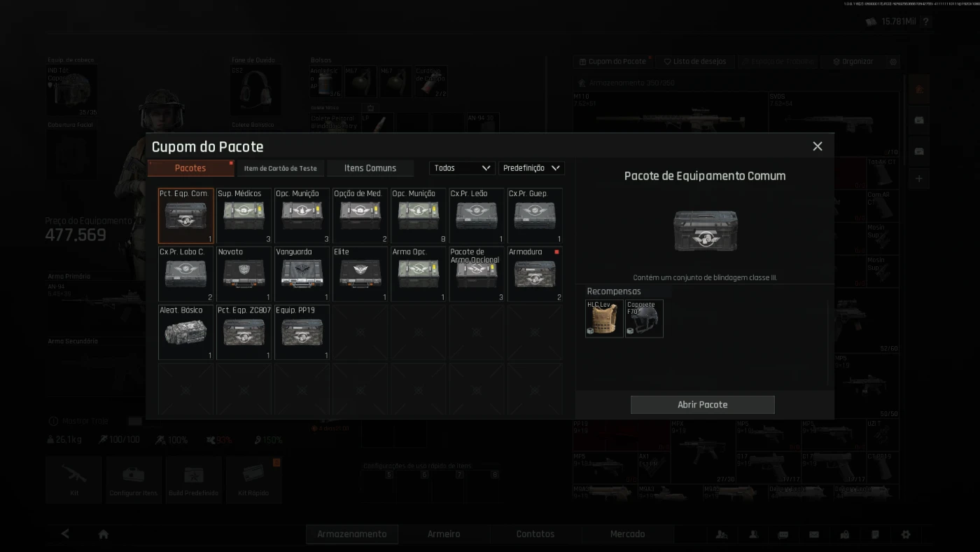
Task: Click the HLC Lev vest reward thumbnail
Action: pyautogui.click(x=604, y=319)
